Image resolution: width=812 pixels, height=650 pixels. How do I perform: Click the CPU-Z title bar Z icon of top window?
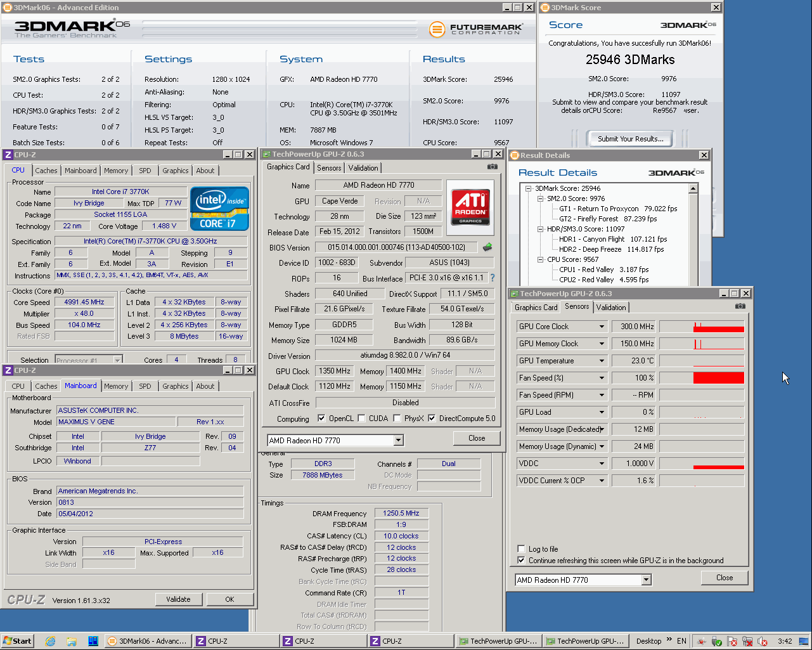8,154
